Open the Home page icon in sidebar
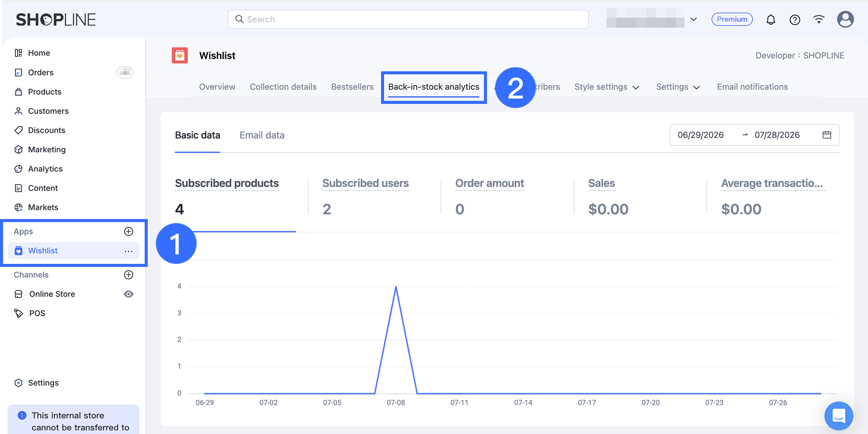 pyautogui.click(x=18, y=53)
